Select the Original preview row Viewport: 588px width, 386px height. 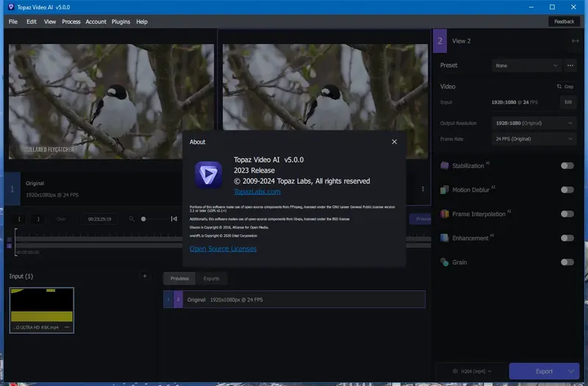295,299
